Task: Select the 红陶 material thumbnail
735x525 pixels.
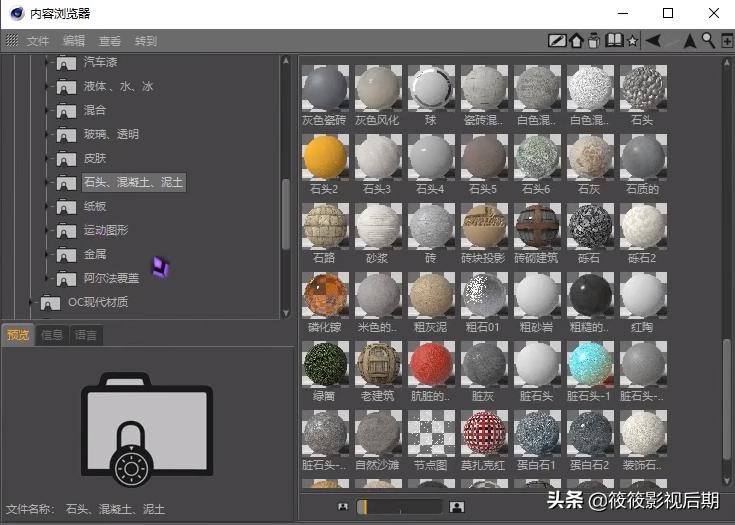Action: 643,295
